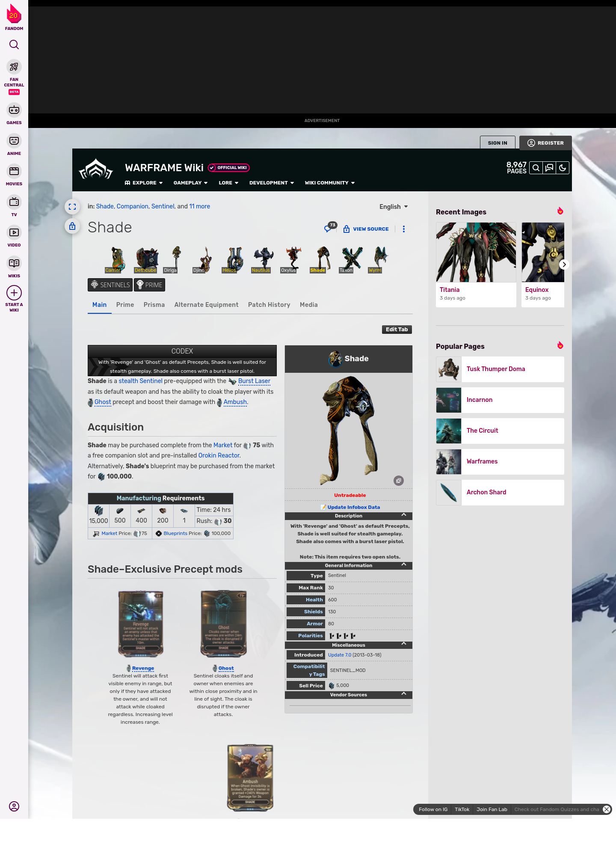The height and width of the screenshot is (856, 616).
Task: Open the Update 7.0 link
Action: [340, 655]
